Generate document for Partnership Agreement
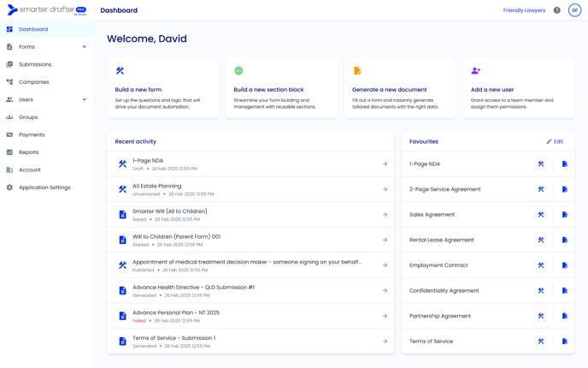Viewport: 588px width, 368px height. pos(565,316)
